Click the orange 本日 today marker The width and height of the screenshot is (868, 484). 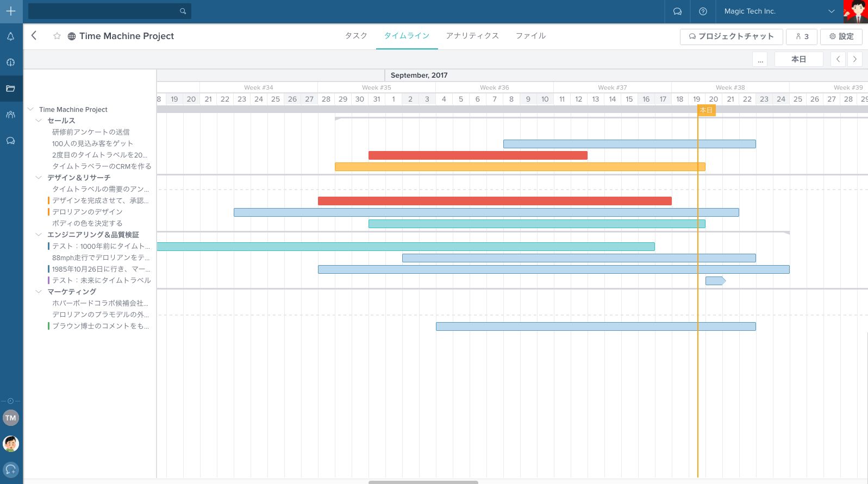pyautogui.click(x=706, y=110)
